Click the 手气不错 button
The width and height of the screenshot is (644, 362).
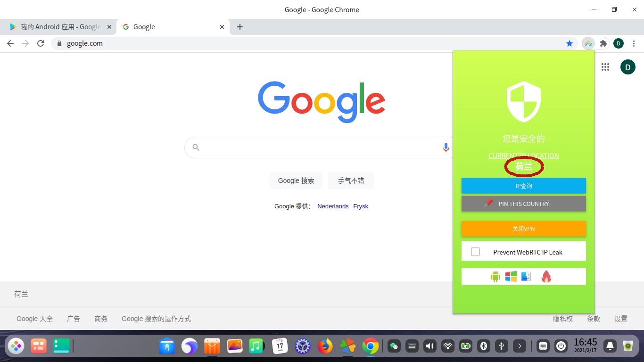click(351, 181)
